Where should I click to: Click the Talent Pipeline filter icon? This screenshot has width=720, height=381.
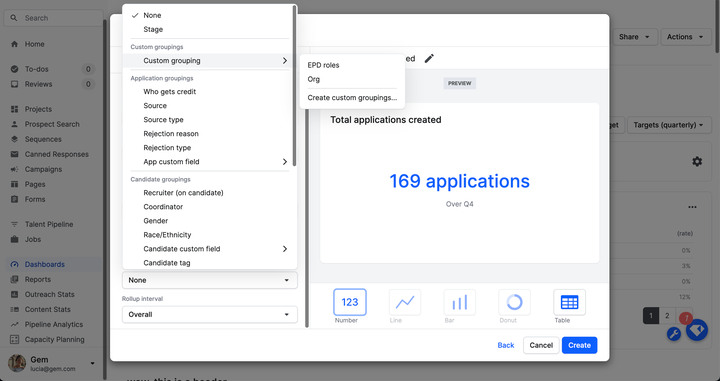coord(15,224)
